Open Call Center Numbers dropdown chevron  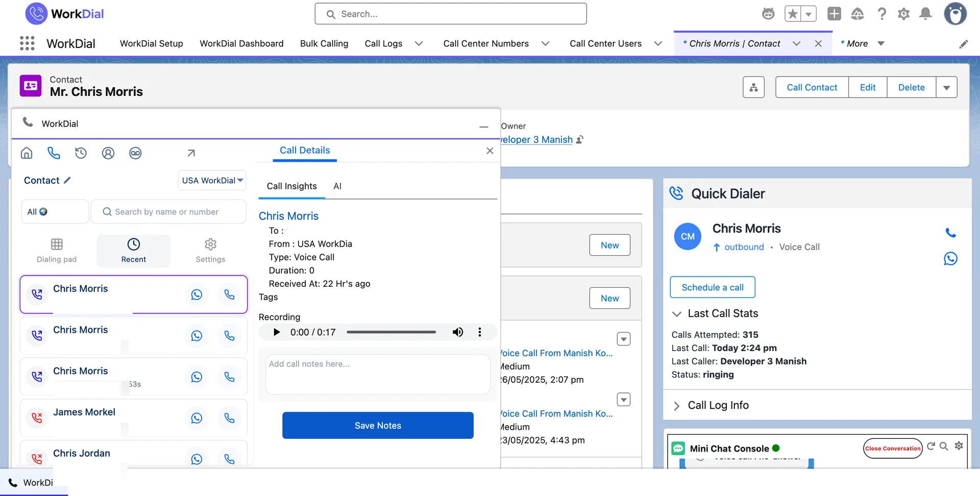[545, 44]
